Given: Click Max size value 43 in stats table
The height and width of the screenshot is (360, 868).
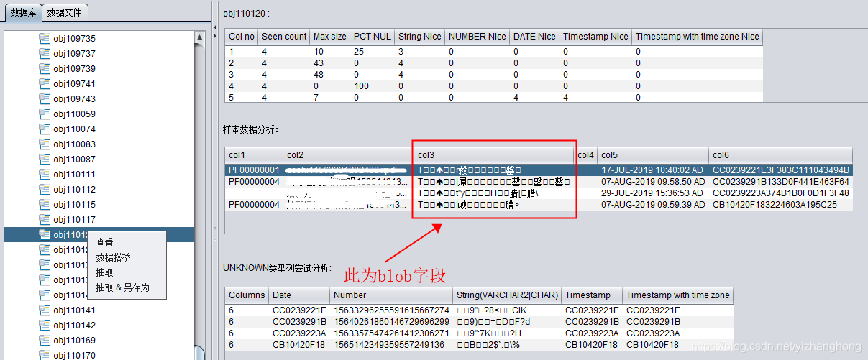Looking at the screenshot, I should click(x=330, y=63).
